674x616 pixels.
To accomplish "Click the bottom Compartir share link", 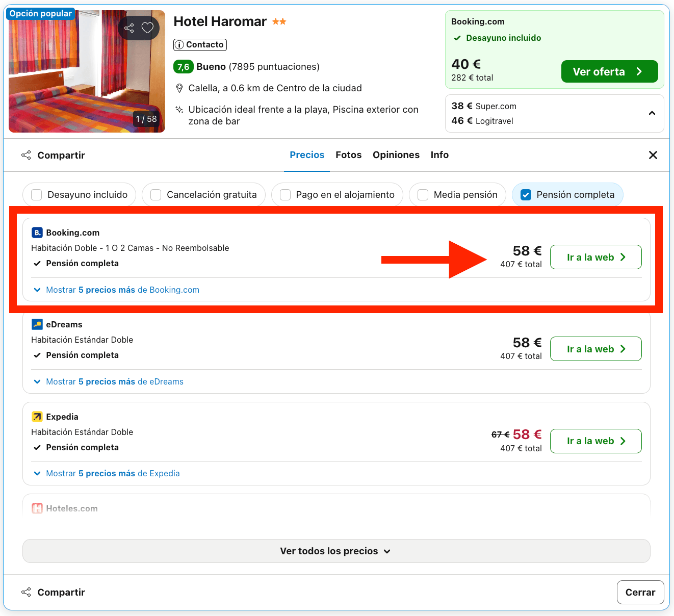I will coord(53,592).
